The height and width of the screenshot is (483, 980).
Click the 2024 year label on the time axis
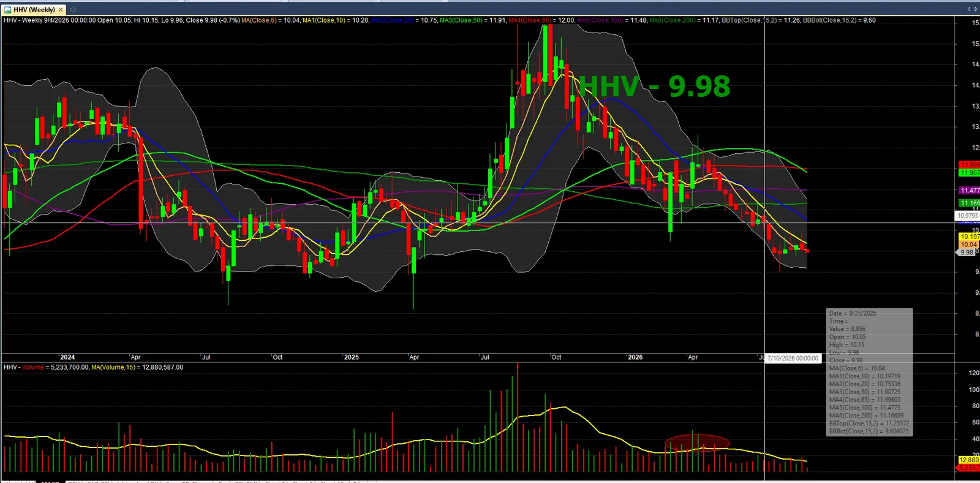[67, 357]
